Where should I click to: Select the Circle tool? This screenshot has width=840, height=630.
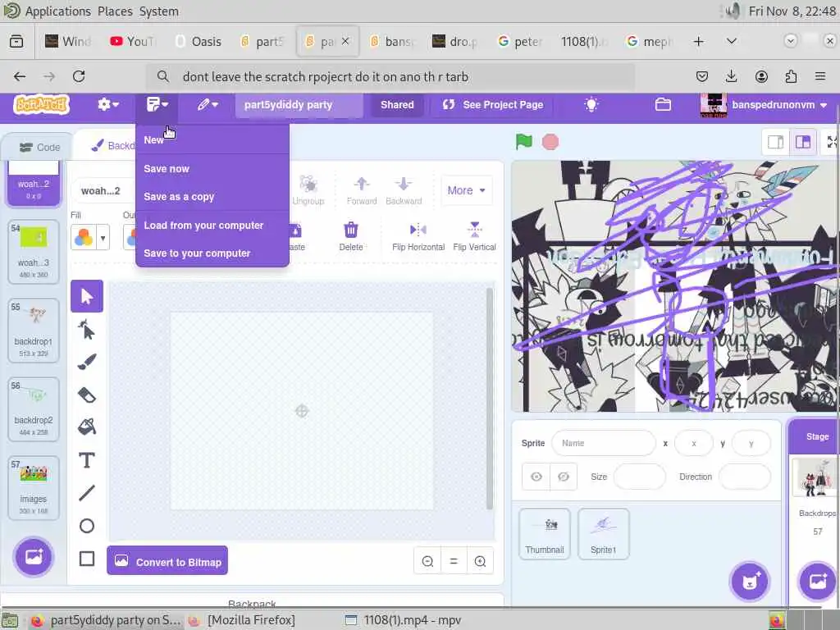point(87,526)
